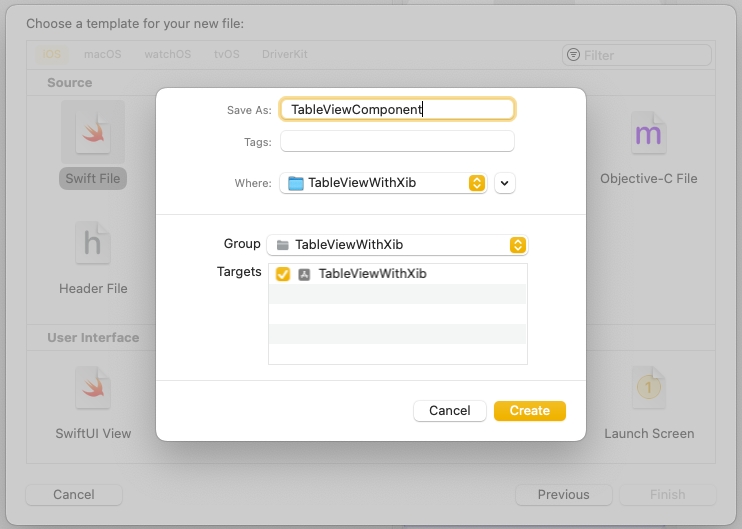Click into the Save As name field
This screenshot has height=529, width=742.
pos(397,109)
